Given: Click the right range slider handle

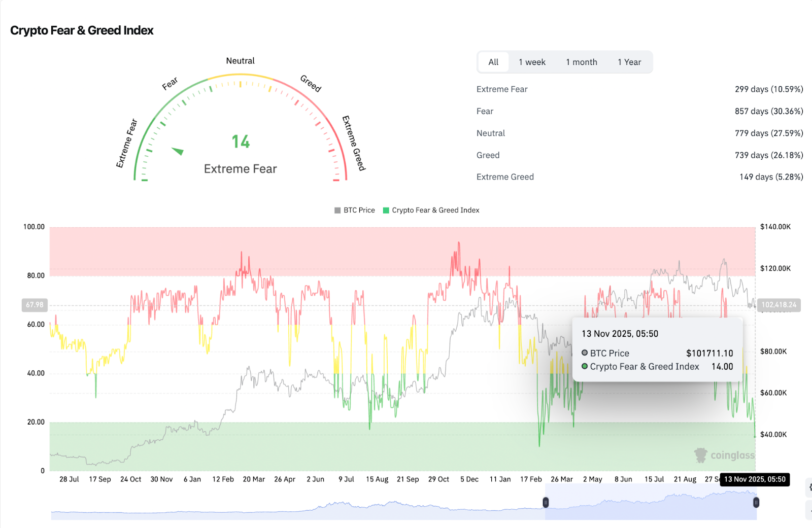Looking at the screenshot, I should coord(756,503).
